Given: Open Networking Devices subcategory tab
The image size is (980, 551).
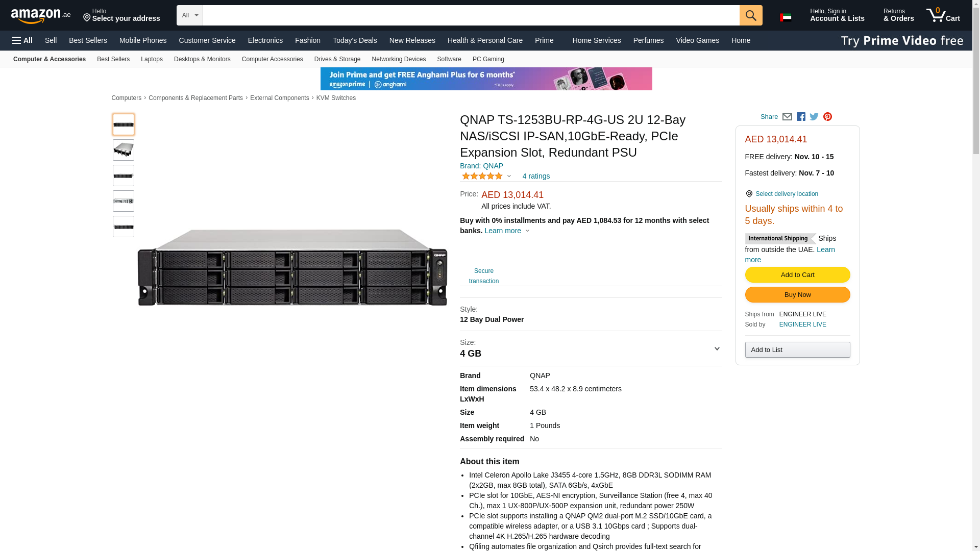Looking at the screenshot, I should [398, 59].
